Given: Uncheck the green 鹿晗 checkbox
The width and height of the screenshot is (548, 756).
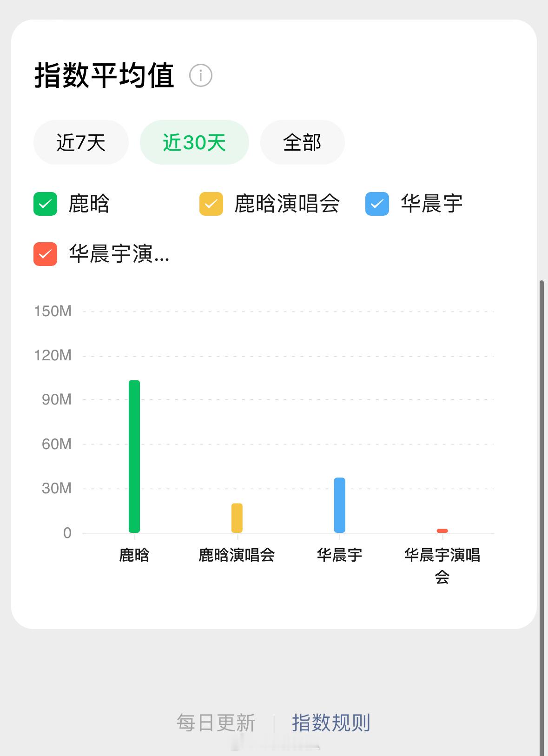Looking at the screenshot, I should click(45, 204).
